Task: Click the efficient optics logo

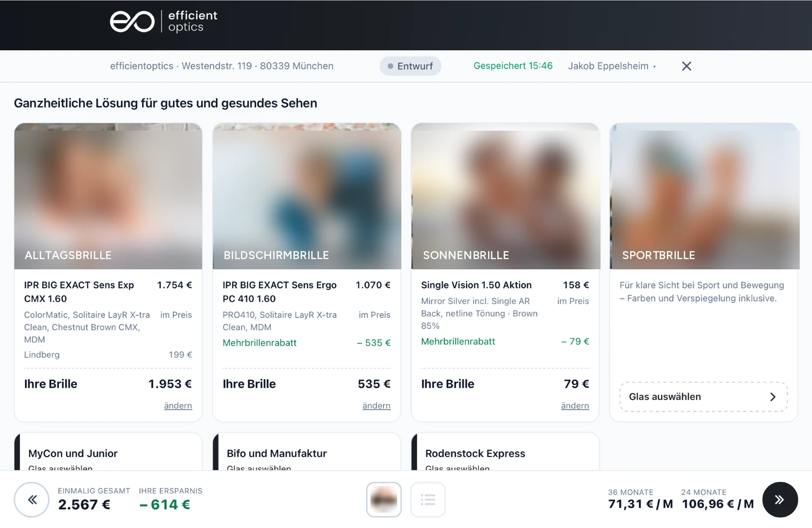Action: coord(163,22)
